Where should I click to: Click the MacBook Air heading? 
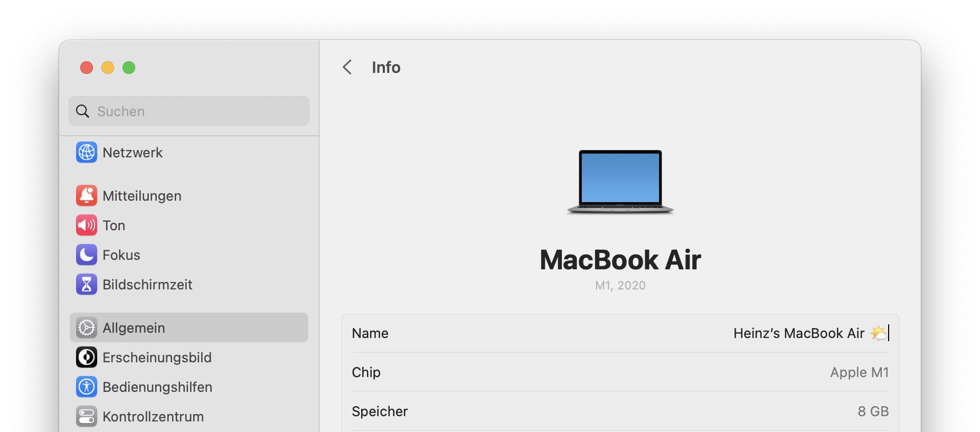point(620,260)
